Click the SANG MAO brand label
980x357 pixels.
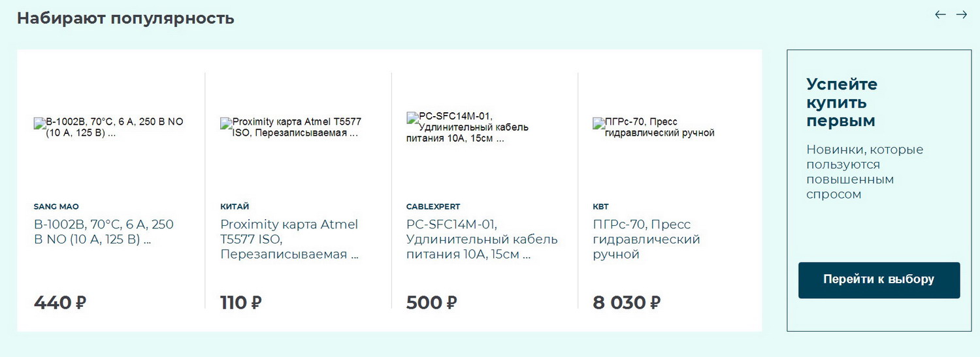[56, 207]
